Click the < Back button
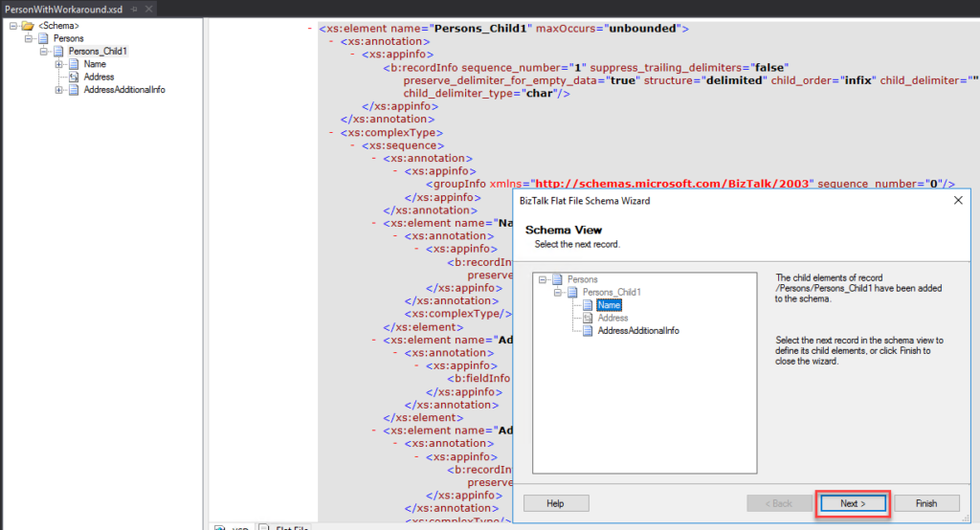Screen dimensions: 980x530 pyautogui.click(x=779, y=503)
